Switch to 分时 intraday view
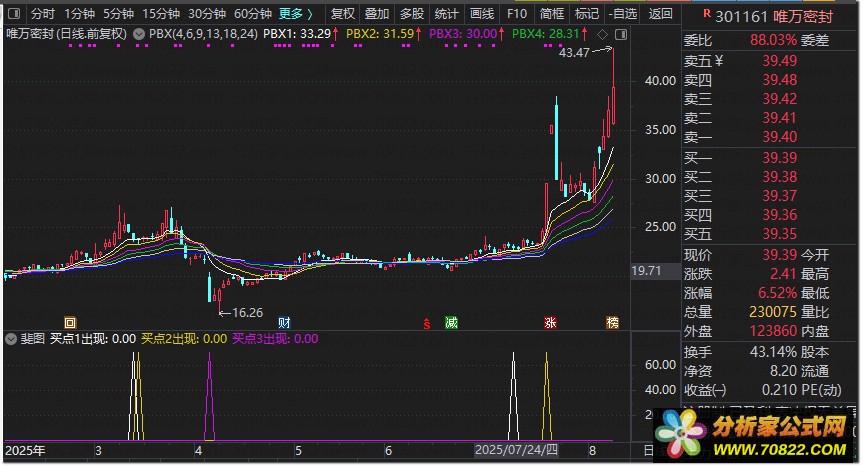 42,14
